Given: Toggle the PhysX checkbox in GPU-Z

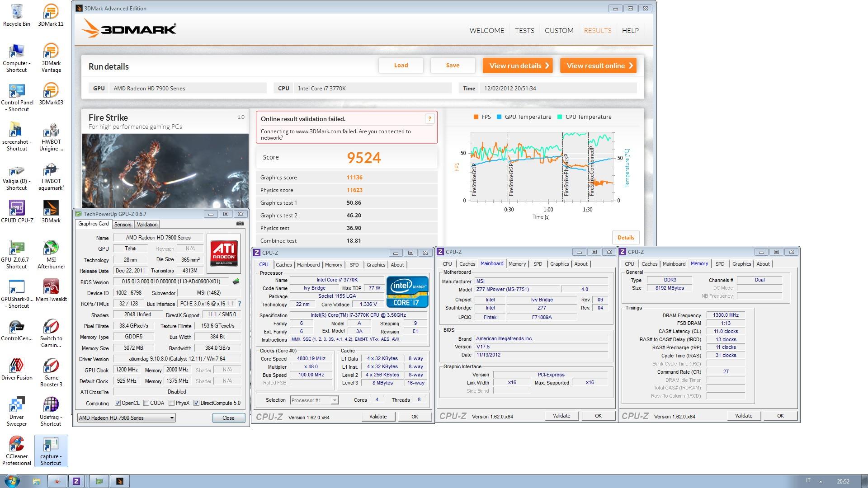Looking at the screenshot, I should pyautogui.click(x=171, y=403).
